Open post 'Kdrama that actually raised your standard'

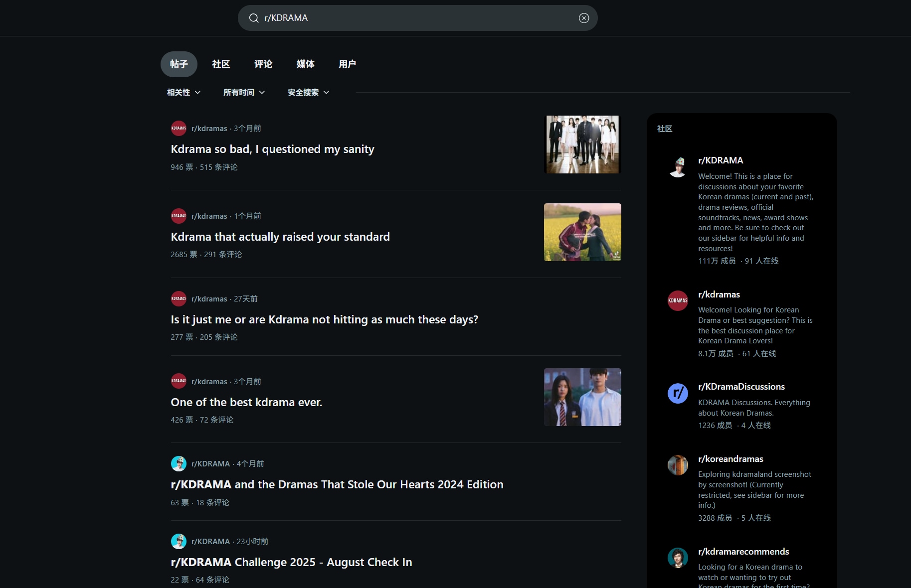(280, 237)
